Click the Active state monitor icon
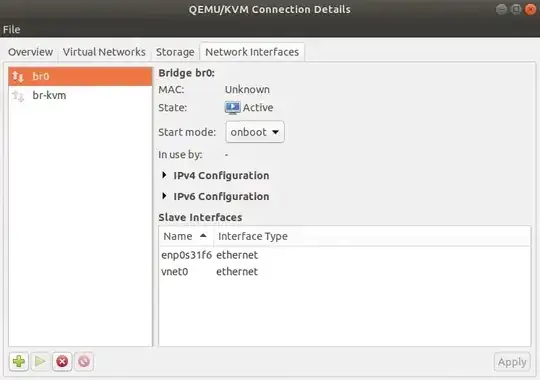Image resolution: width=540 pixels, height=380 pixels. tap(232, 107)
